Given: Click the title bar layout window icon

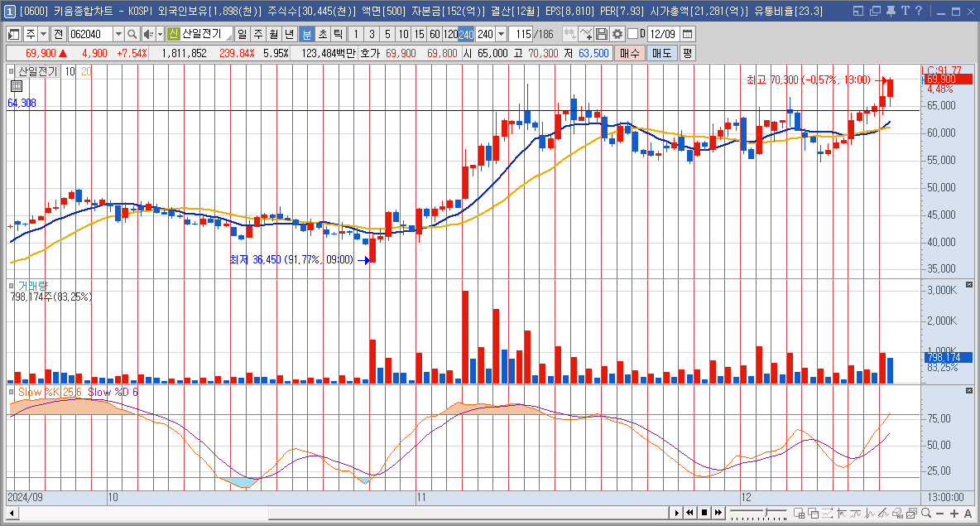Looking at the screenshot, I should (858, 11).
